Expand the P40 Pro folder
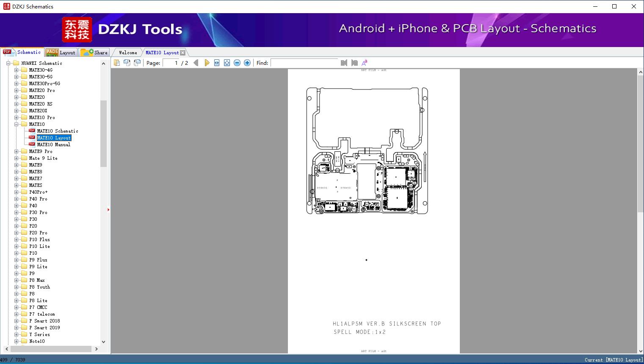The width and height of the screenshot is (644, 364). click(x=17, y=199)
